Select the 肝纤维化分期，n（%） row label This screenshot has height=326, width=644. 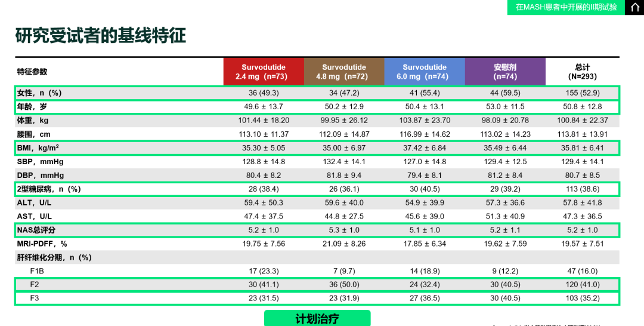54,258
